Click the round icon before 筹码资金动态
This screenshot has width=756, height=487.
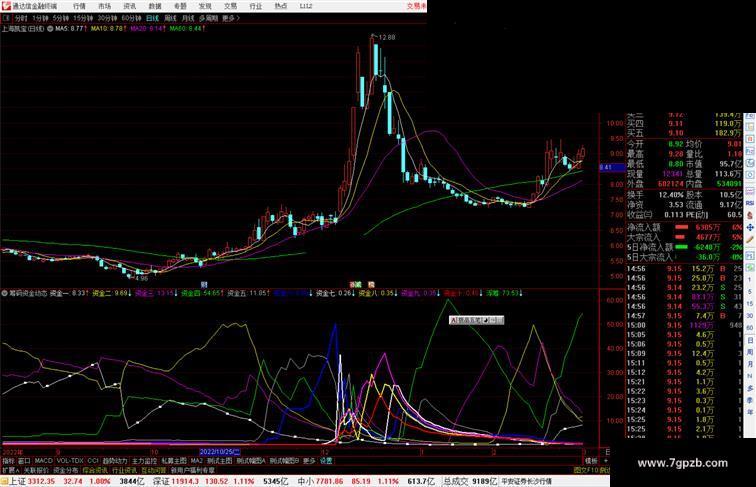[x=4, y=293]
